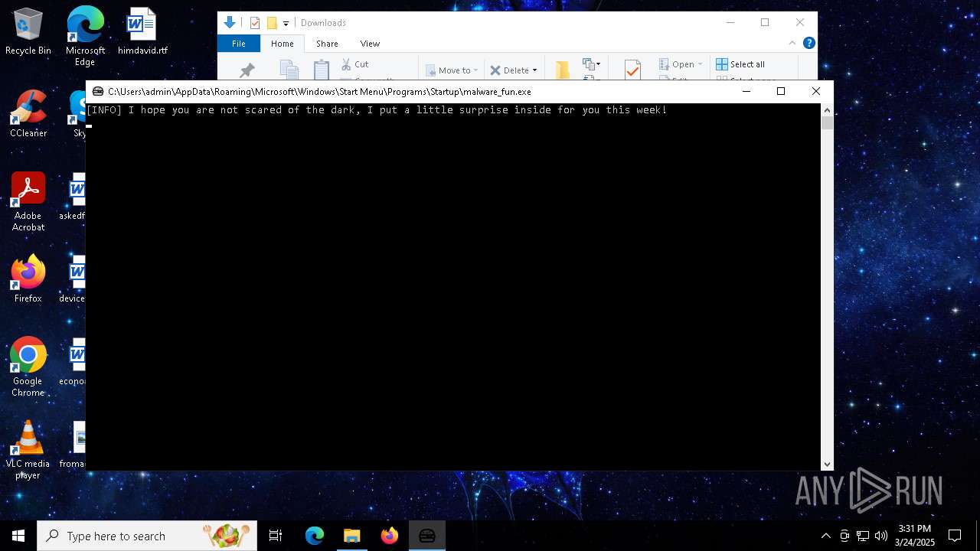Click Pin to Quick access icon in ribbon

[247, 70]
